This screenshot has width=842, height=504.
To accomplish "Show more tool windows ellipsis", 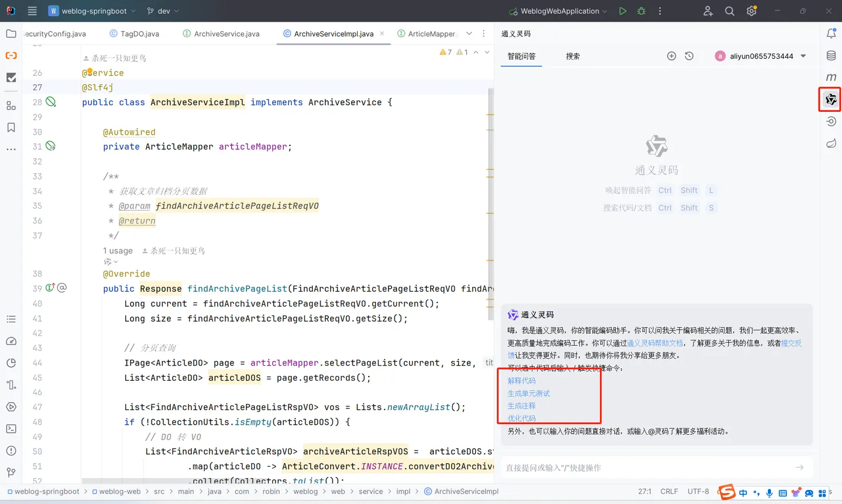I will pyautogui.click(x=11, y=149).
